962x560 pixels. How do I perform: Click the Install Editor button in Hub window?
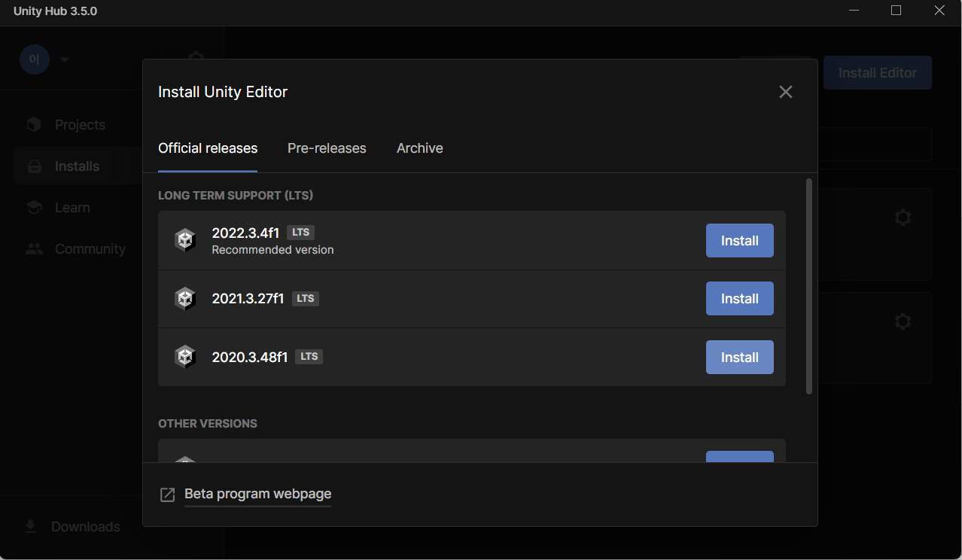tap(878, 73)
